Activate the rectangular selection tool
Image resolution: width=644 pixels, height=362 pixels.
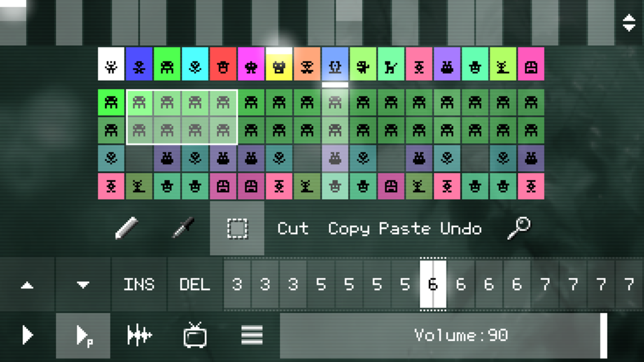click(x=237, y=228)
